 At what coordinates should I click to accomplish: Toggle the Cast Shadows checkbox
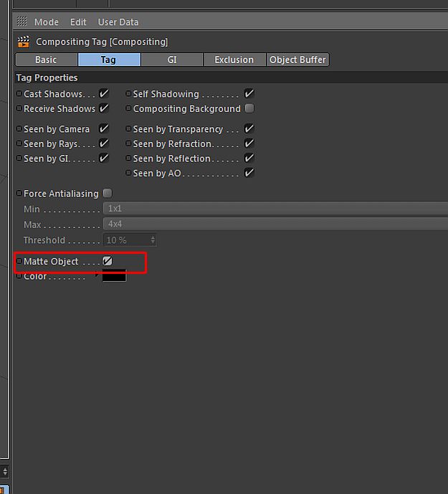104,94
